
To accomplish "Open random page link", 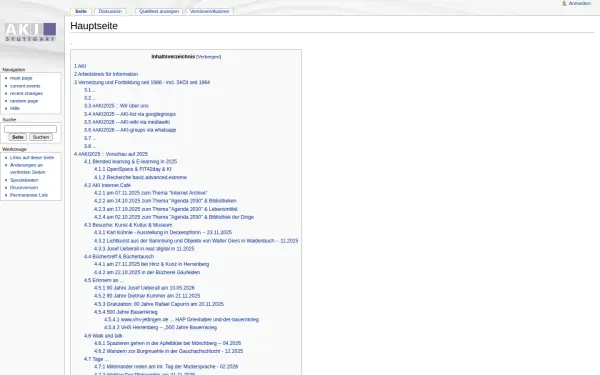I will tap(24, 101).
